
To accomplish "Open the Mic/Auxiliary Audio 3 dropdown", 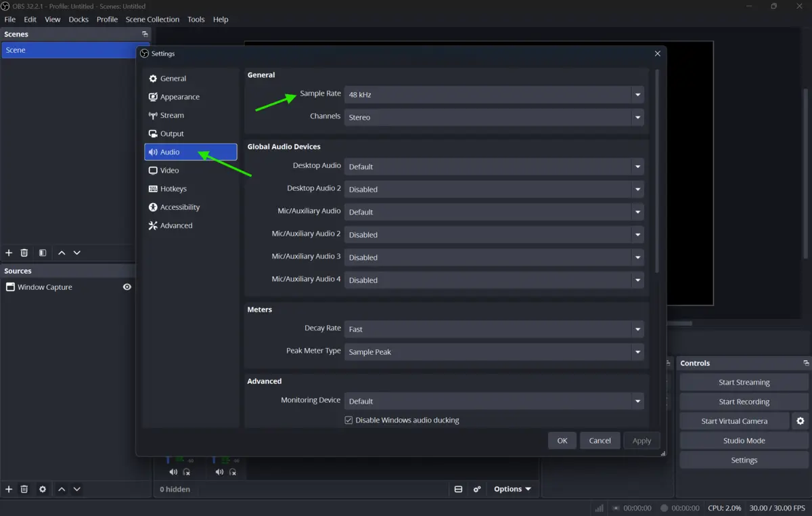I will pos(494,257).
